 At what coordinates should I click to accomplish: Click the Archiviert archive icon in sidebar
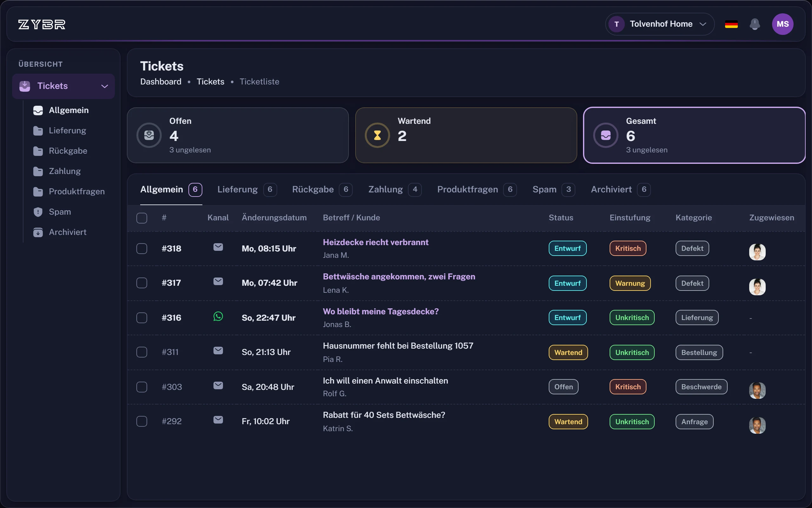pyautogui.click(x=38, y=232)
